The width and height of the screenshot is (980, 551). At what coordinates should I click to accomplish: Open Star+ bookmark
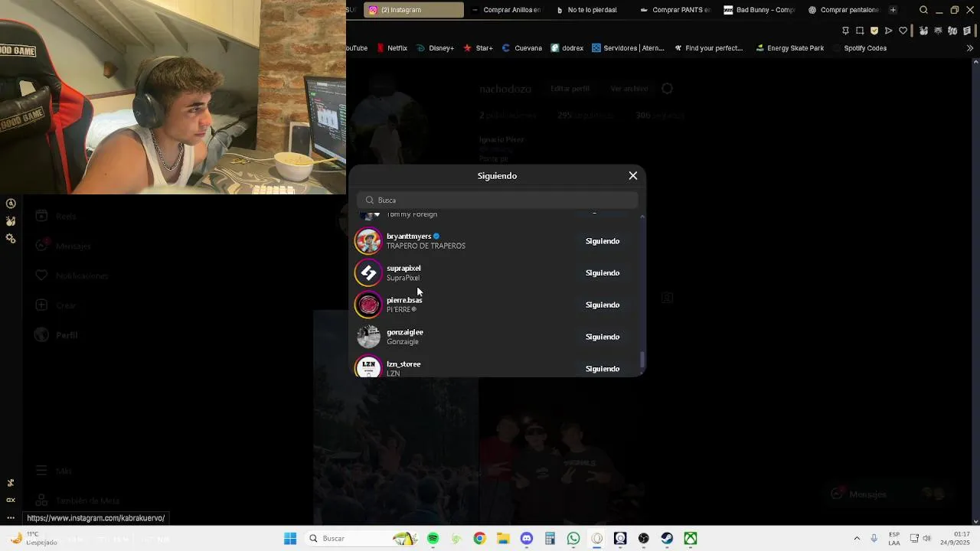click(478, 48)
